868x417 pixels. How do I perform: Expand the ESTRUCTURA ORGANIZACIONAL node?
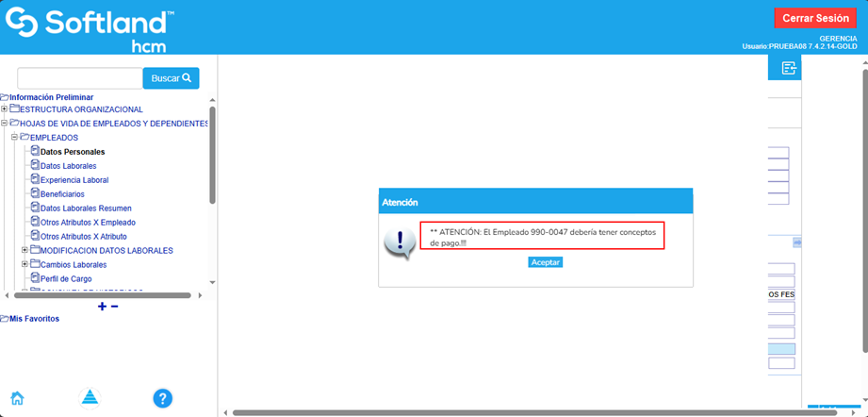point(5,109)
